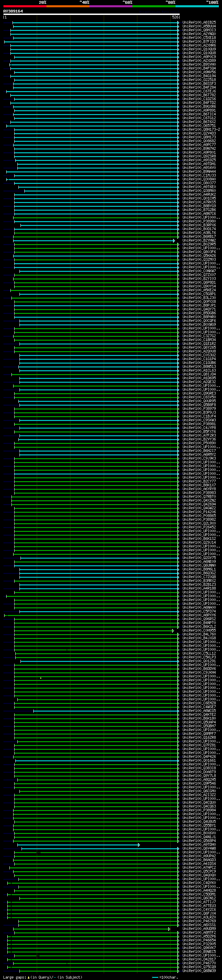
Task: Click hit label UniRef100_B9SVH0
Action: (199, 65)
